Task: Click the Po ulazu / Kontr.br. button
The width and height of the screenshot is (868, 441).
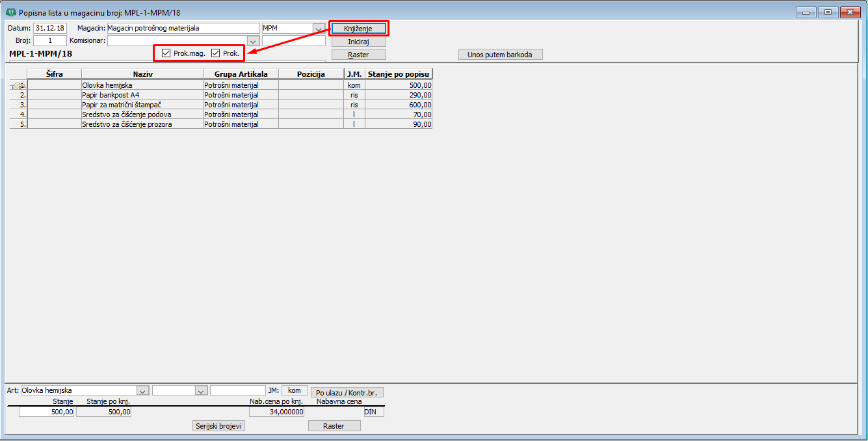Action: (x=347, y=392)
